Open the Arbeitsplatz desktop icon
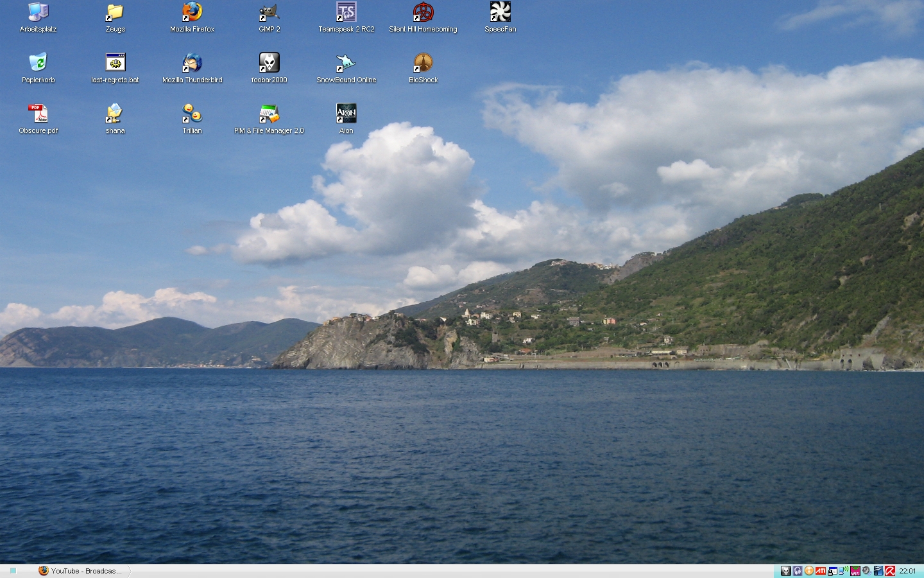This screenshot has width=924, height=578. (38, 12)
